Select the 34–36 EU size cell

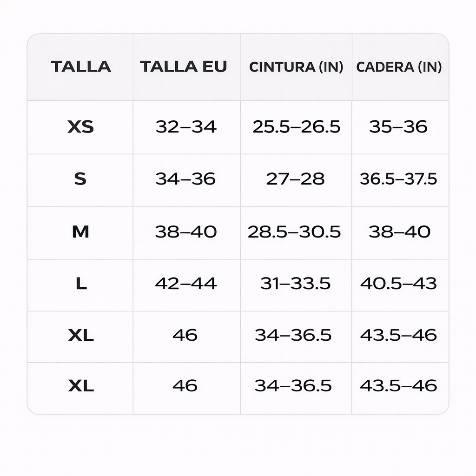[186, 179]
